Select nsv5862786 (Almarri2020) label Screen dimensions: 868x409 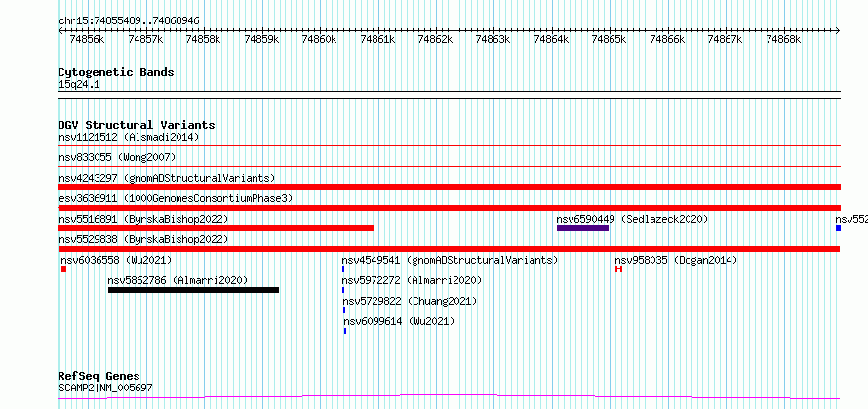[178, 280]
